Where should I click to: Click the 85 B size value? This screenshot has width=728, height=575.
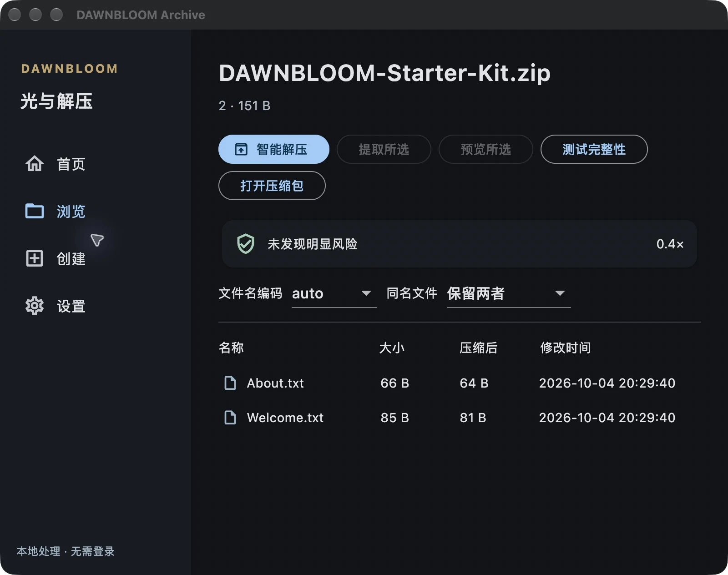[x=395, y=418]
